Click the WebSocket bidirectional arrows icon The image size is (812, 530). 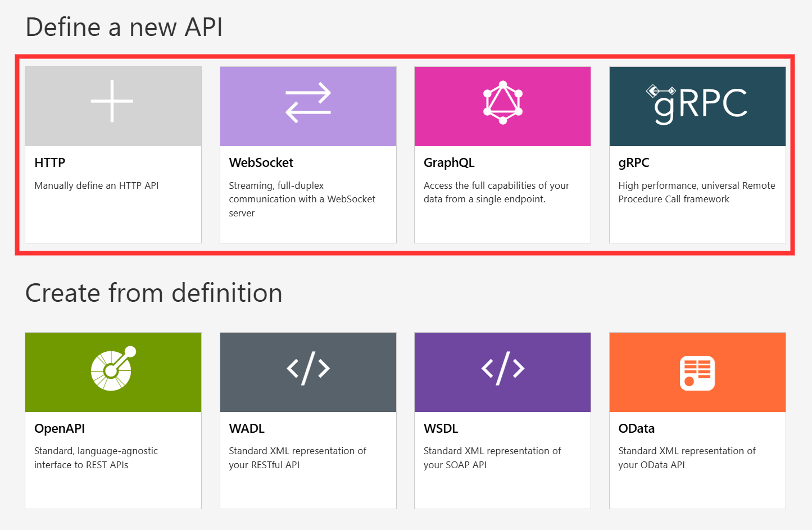click(308, 102)
